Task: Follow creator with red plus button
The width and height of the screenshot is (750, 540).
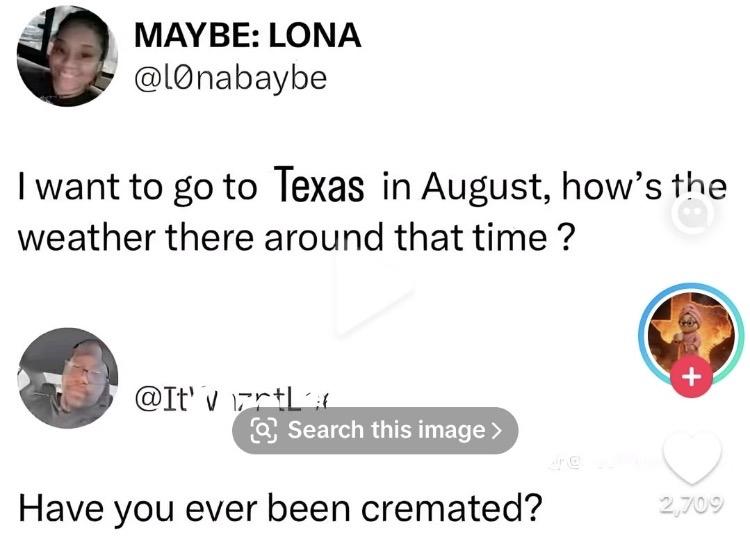Action: [692, 376]
